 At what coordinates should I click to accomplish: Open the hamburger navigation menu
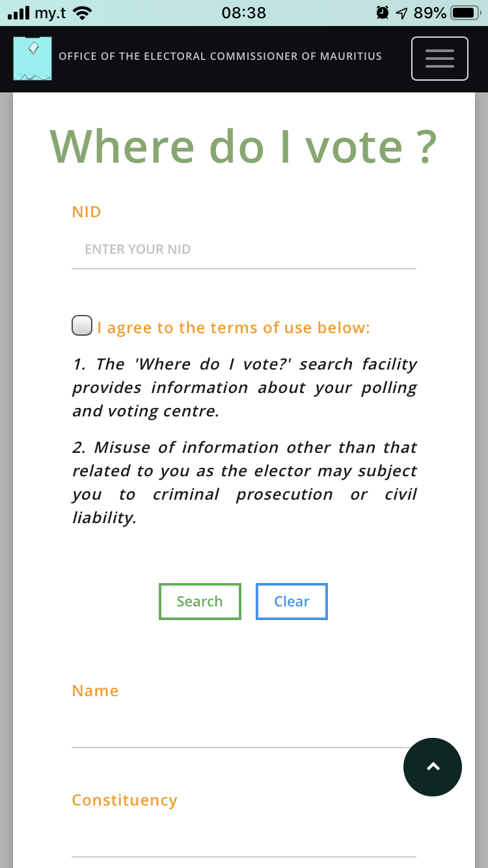[x=439, y=59]
